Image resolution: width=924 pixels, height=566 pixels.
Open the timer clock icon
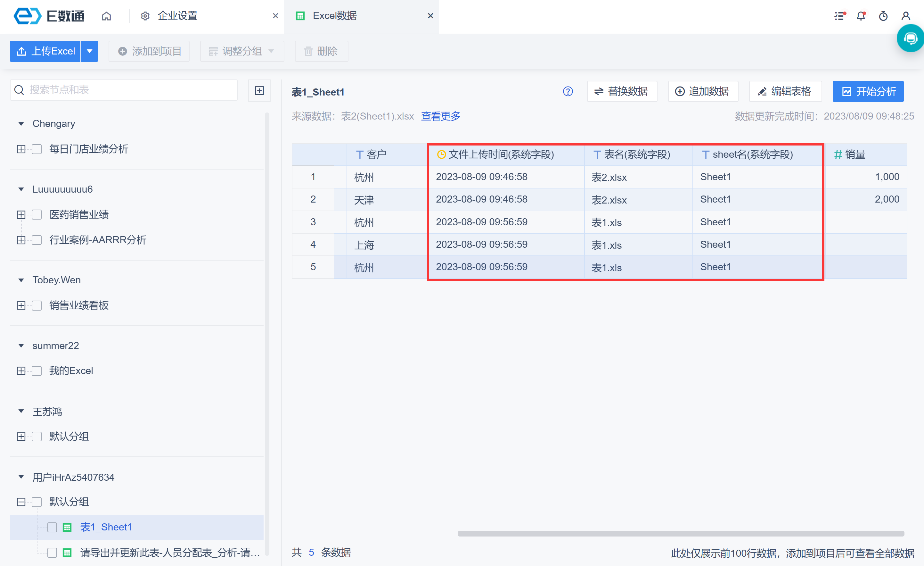point(883,16)
